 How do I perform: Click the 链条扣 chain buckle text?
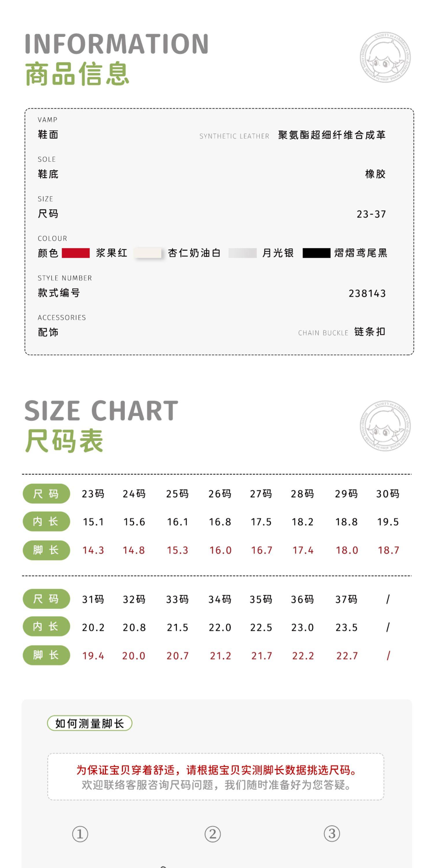pos(370,332)
